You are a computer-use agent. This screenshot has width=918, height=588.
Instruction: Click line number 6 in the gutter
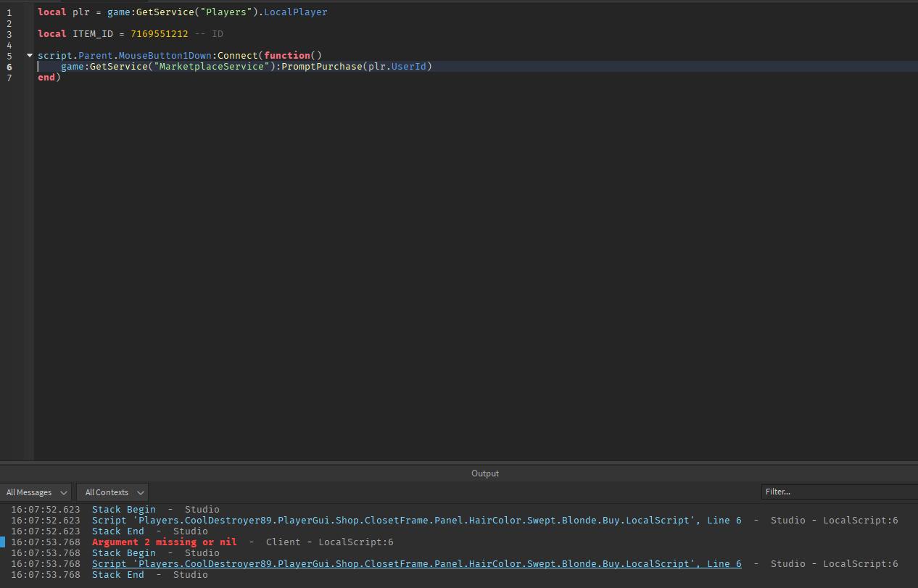(x=9, y=66)
